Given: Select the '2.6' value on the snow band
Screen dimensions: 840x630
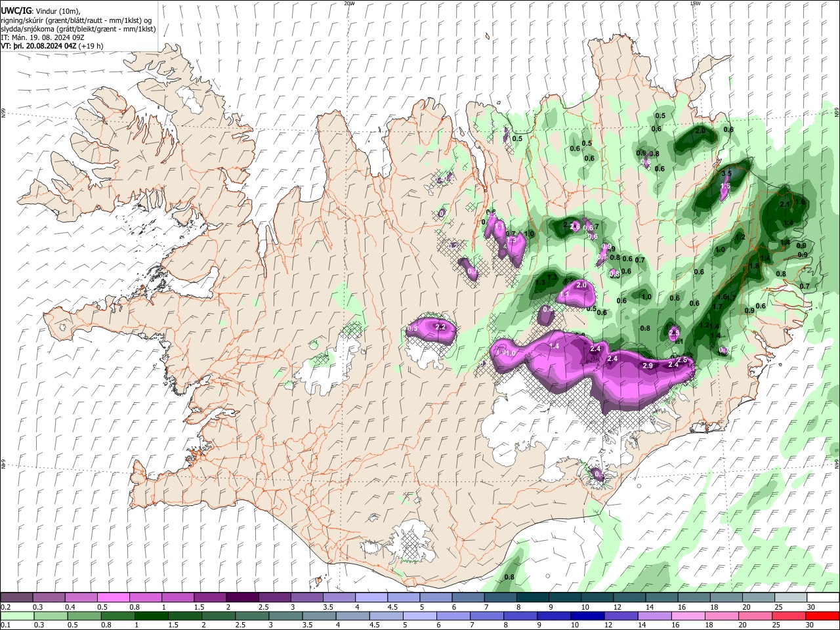Looking at the screenshot, I should pyautogui.click(x=682, y=360).
